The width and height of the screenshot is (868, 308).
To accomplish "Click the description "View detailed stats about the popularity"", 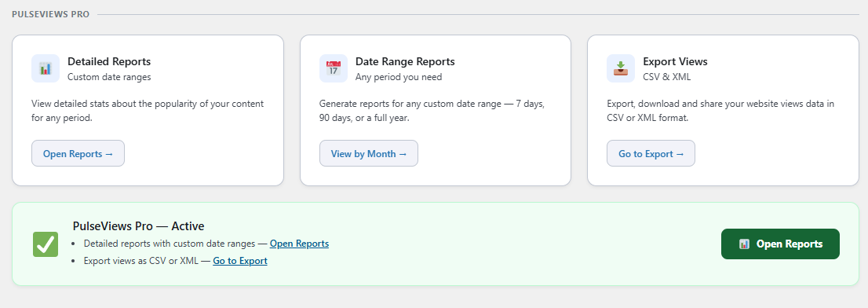I will 148,111.
